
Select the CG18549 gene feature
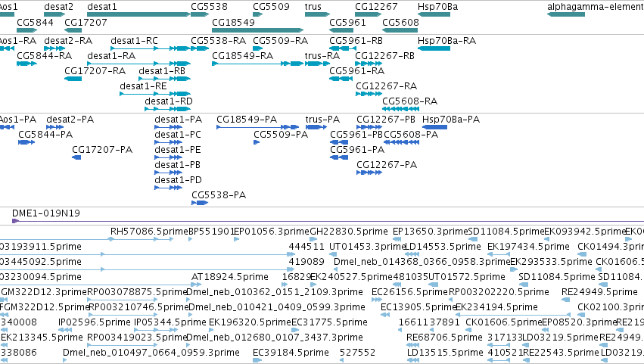(257, 30)
